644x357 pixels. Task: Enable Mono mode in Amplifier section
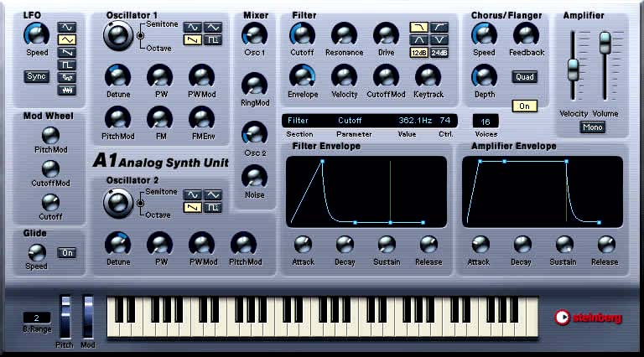point(592,128)
